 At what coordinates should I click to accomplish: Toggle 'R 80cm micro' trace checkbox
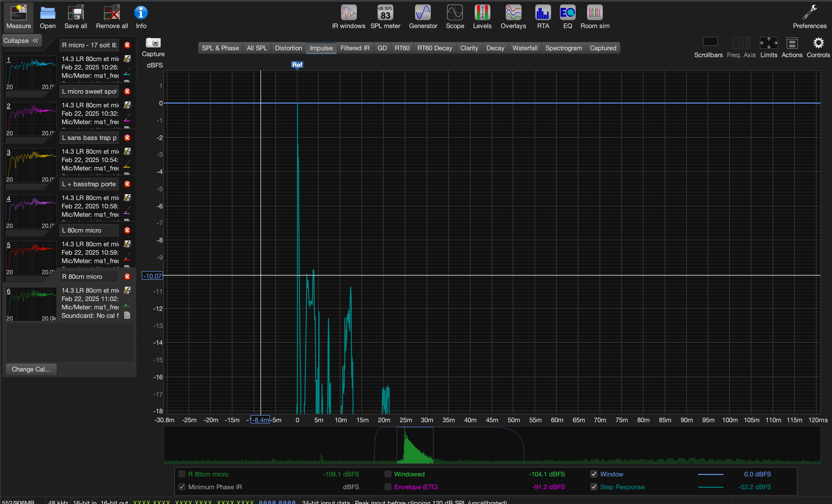[x=182, y=474]
